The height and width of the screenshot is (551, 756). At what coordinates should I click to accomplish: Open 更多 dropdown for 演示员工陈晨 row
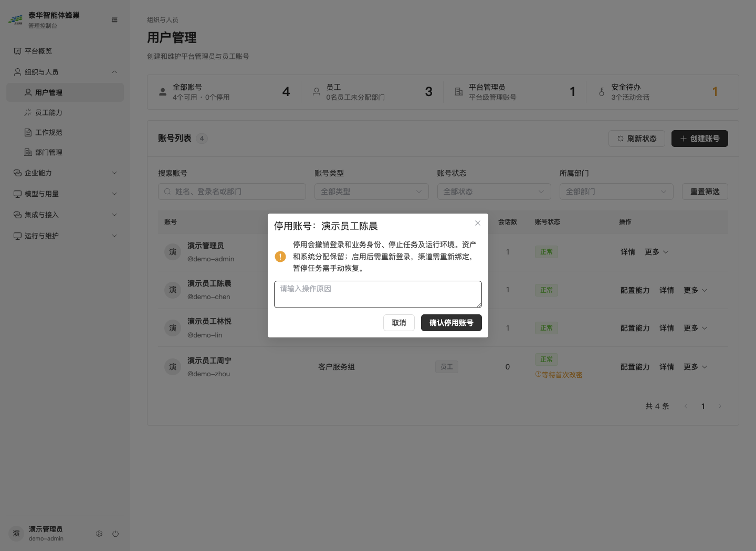coord(696,290)
